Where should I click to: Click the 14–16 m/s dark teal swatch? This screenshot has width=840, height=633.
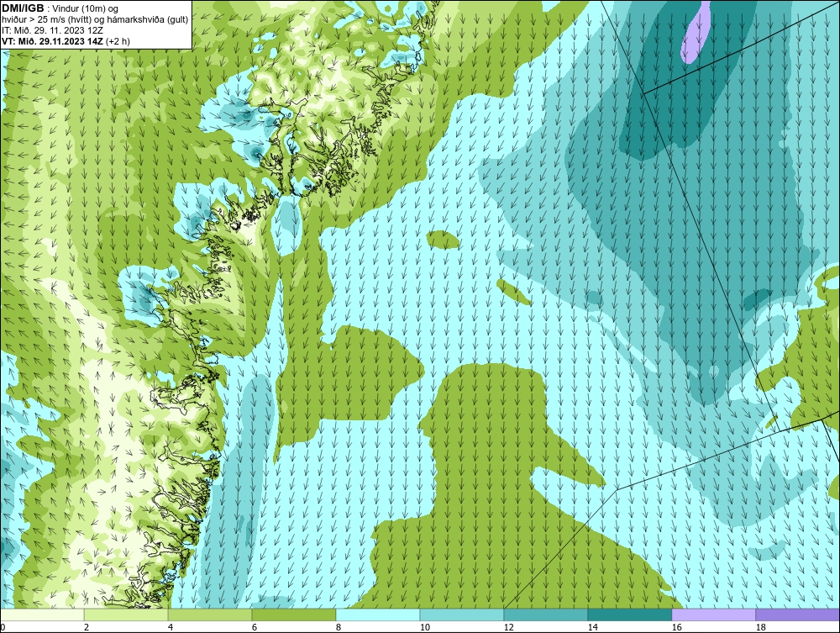point(629,615)
